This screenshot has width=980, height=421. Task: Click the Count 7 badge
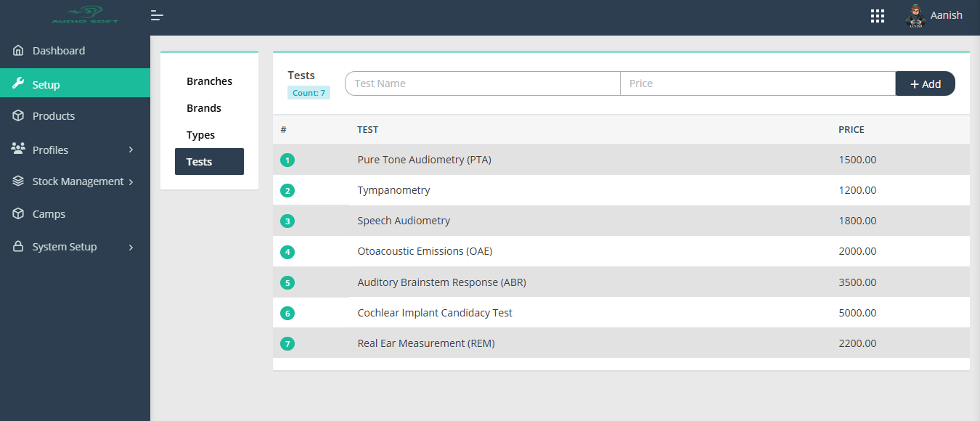(309, 92)
